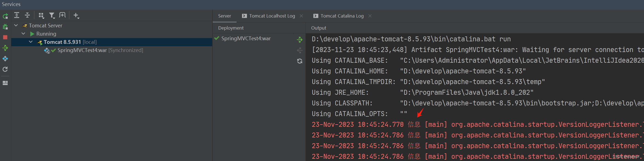Select Tomcat 8.5.931 [local] row

112,42
